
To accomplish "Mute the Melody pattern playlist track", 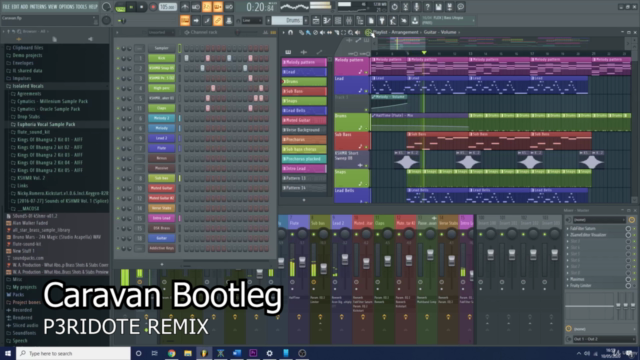I will point(366,72).
